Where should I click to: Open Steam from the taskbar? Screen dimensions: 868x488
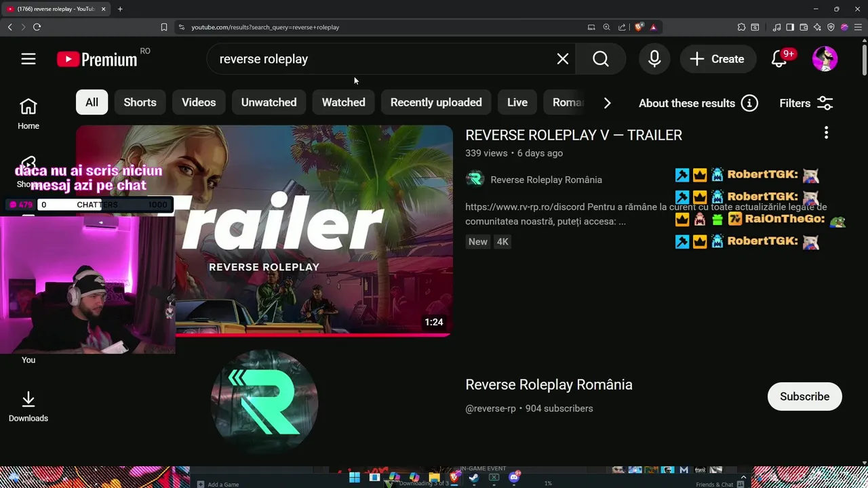(473, 477)
